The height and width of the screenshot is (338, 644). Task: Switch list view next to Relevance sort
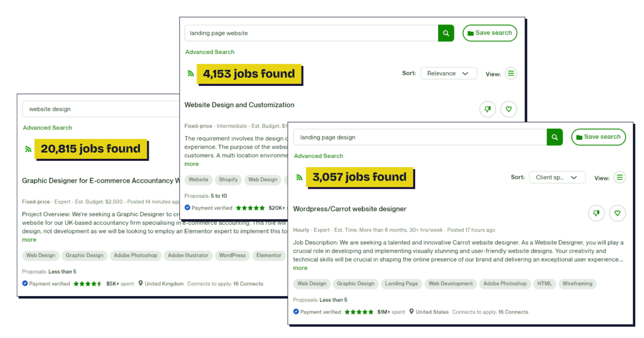(x=511, y=73)
